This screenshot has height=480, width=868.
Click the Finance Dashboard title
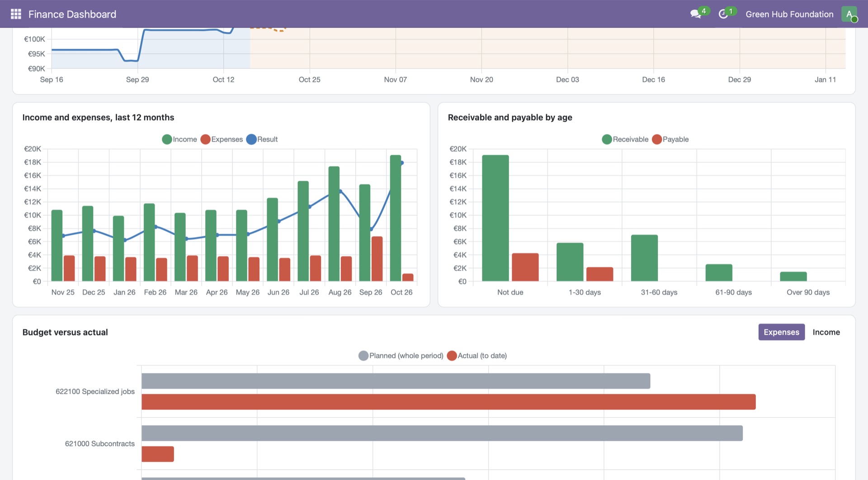72,14
